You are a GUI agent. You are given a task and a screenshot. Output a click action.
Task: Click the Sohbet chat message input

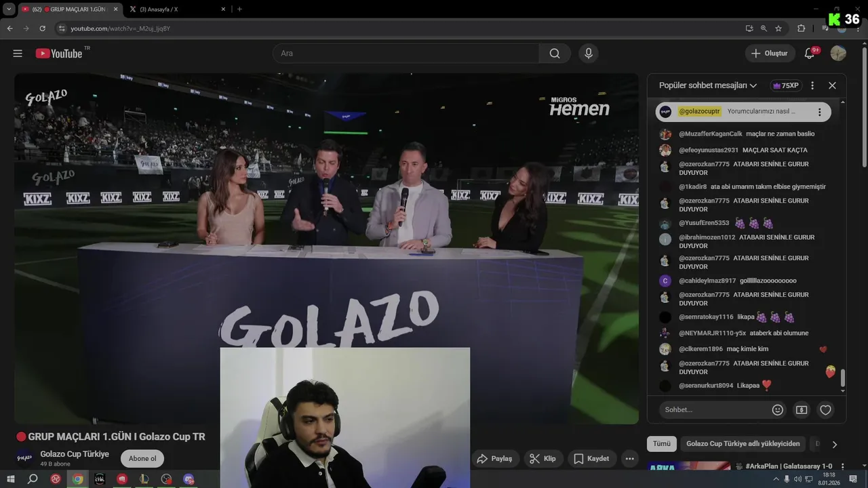click(x=713, y=409)
